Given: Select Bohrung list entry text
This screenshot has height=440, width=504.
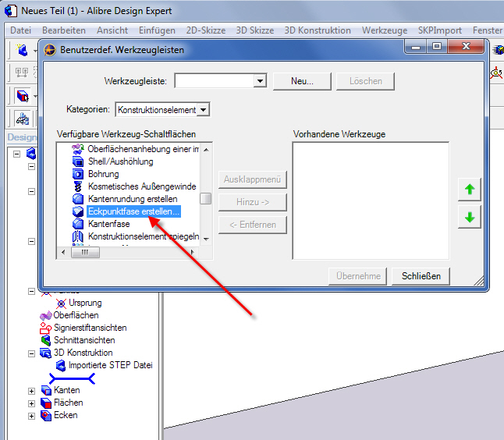Looking at the screenshot, I should point(104,174).
